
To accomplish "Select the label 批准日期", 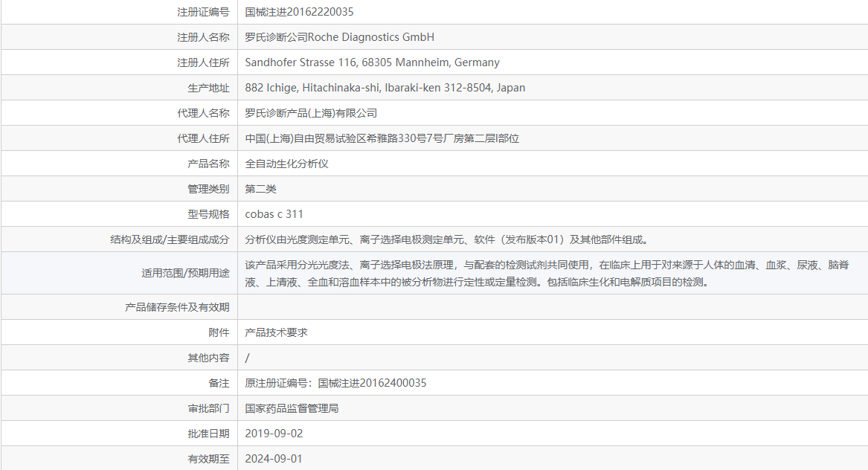I will point(209,434).
